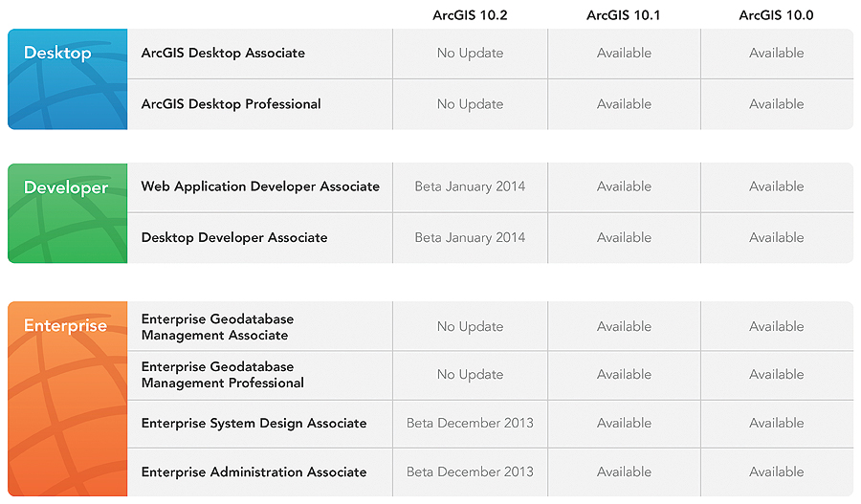Click the green Developer category tile
The image size is (861, 504).
click(x=67, y=212)
